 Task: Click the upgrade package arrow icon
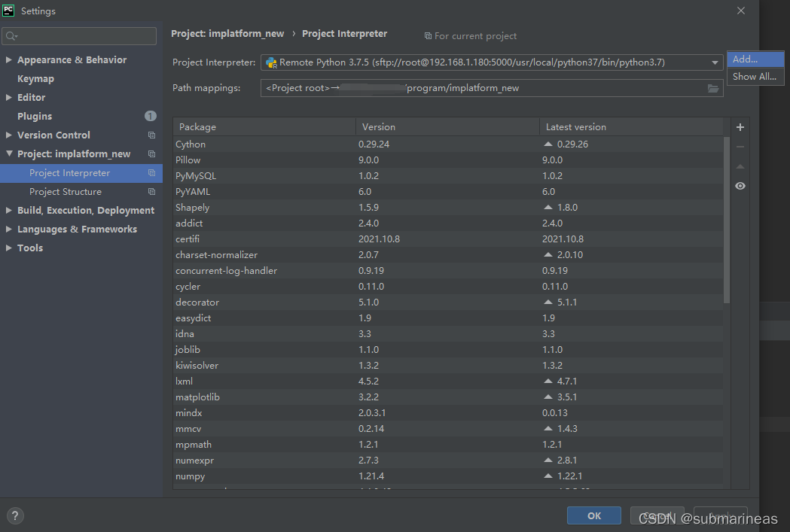[740, 166]
